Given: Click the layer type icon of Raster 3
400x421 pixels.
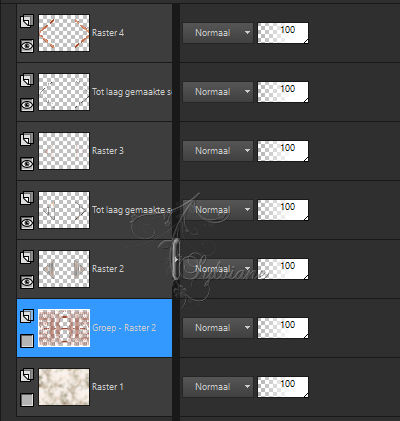Looking at the screenshot, I should click(x=27, y=140).
